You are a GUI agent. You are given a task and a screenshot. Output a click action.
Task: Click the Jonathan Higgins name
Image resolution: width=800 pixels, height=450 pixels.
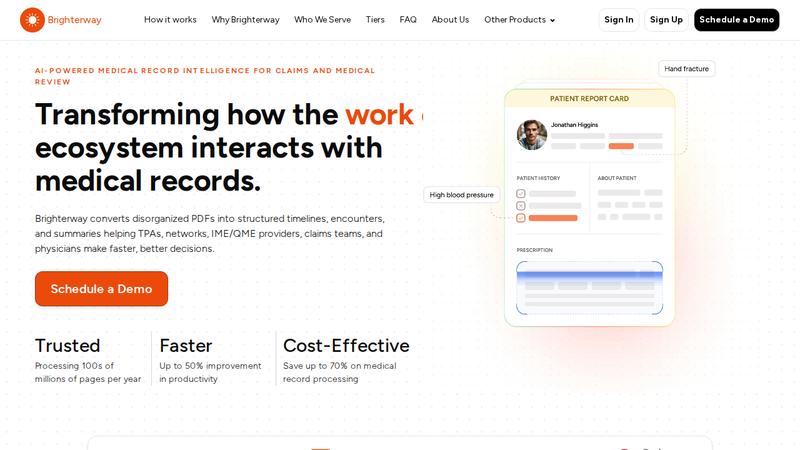point(574,124)
